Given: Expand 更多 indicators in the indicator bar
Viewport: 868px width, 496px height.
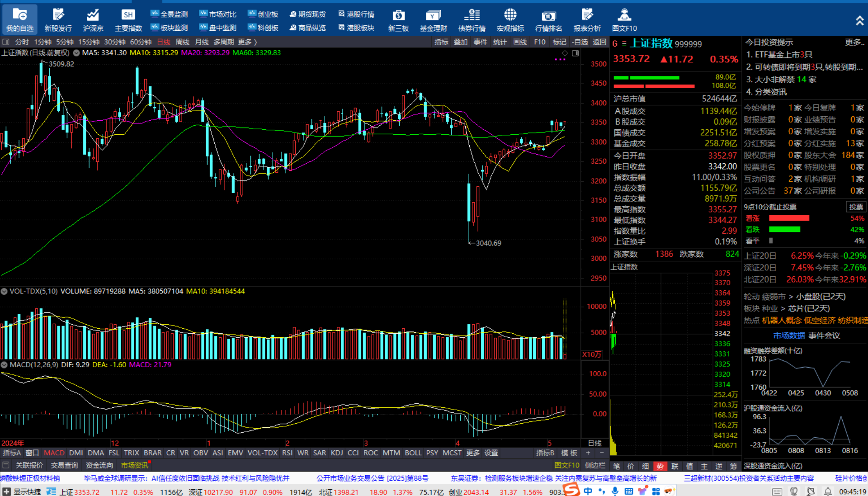Looking at the screenshot, I should tap(473, 453).
